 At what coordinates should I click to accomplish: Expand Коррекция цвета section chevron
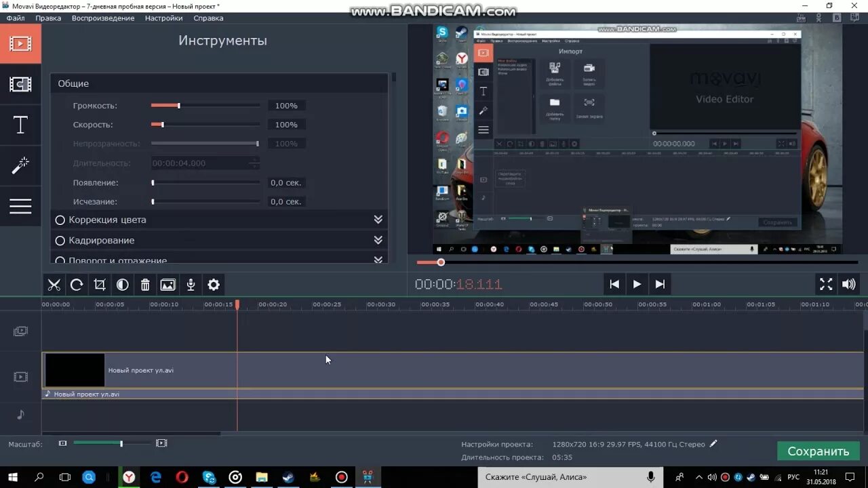pyautogui.click(x=378, y=220)
